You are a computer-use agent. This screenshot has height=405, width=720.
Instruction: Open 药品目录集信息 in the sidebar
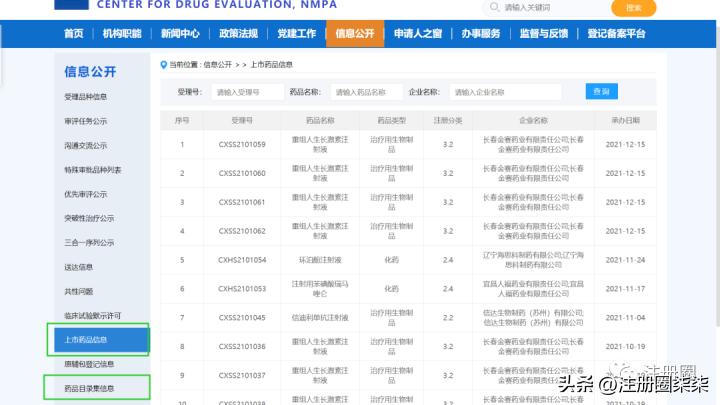[89, 388]
